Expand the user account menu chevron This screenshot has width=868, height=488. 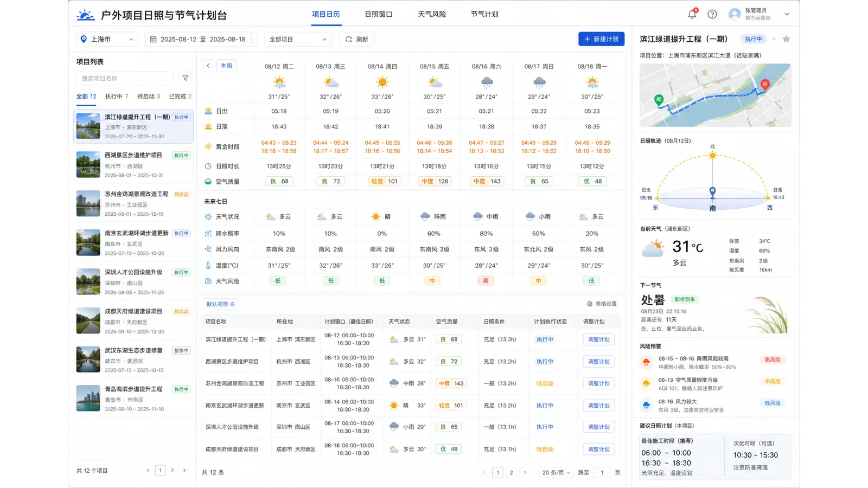click(x=787, y=15)
